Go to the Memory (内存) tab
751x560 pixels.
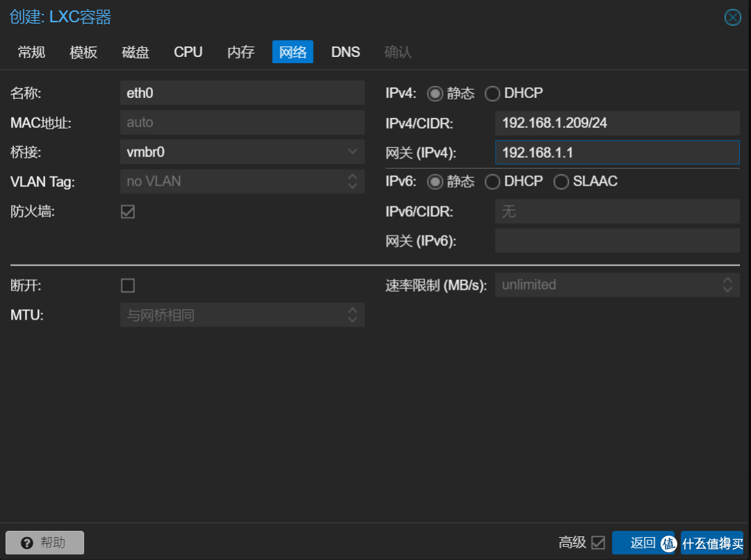241,52
